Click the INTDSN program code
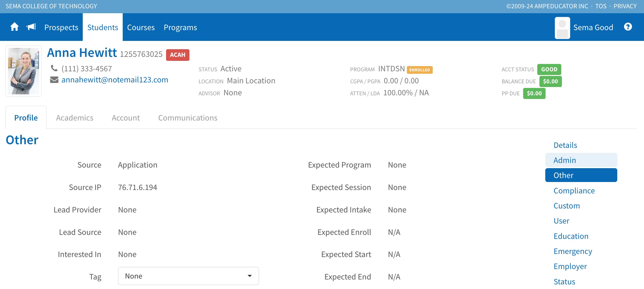 coord(392,69)
